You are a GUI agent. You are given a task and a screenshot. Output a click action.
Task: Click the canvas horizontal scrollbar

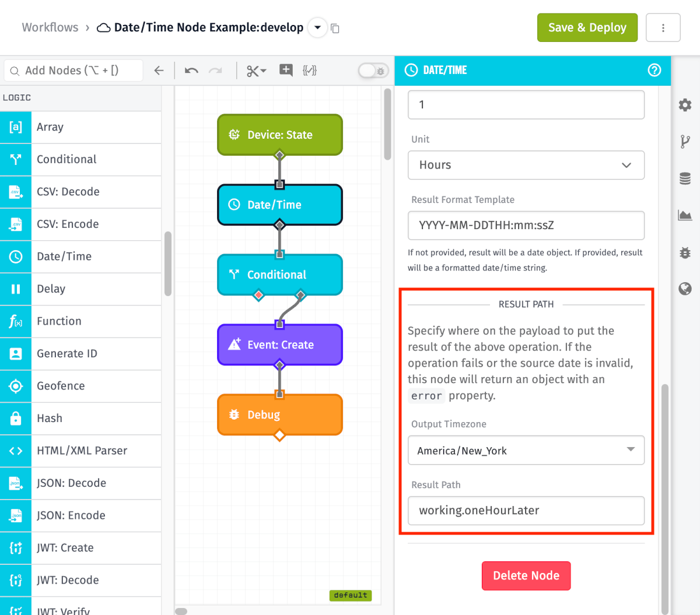[x=181, y=612]
